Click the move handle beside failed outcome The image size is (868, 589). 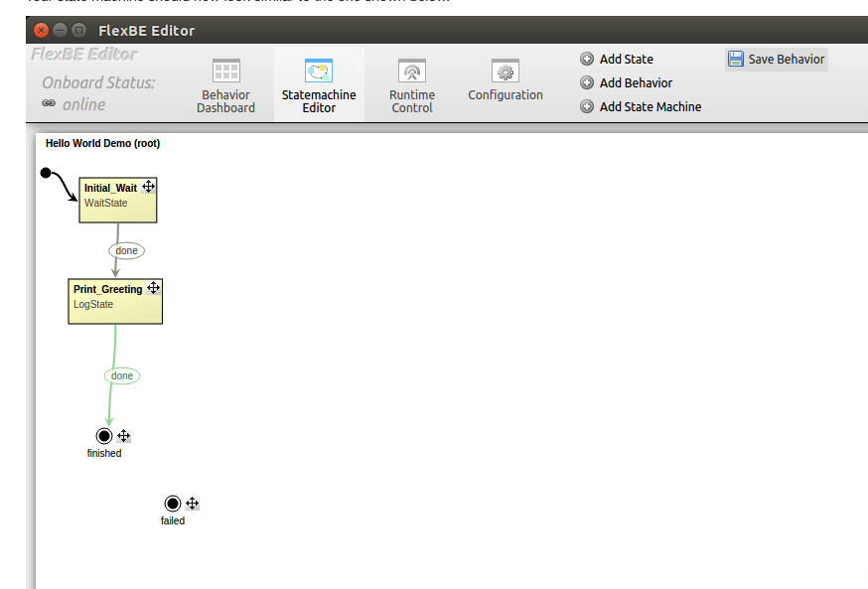(x=192, y=504)
